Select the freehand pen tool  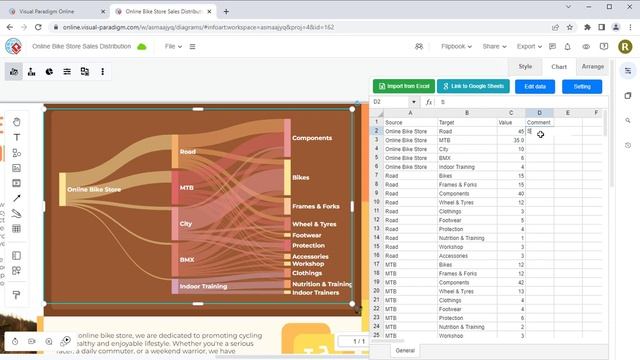point(16,213)
